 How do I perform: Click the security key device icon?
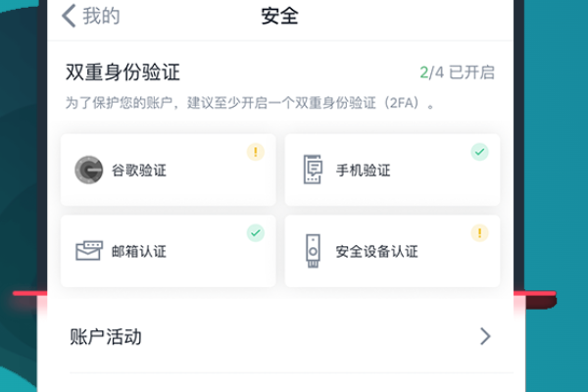(314, 251)
